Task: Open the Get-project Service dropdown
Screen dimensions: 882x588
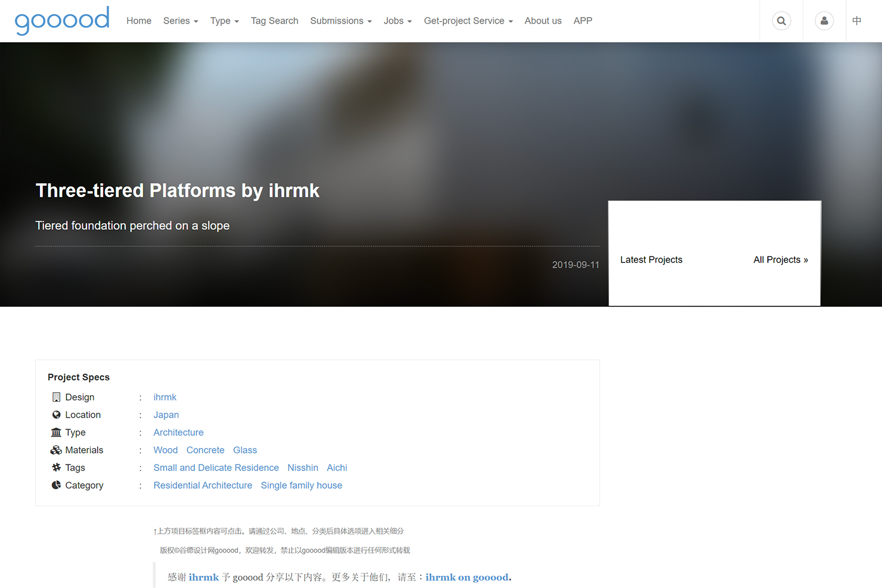Action: pyautogui.click(x=468, y=21)
